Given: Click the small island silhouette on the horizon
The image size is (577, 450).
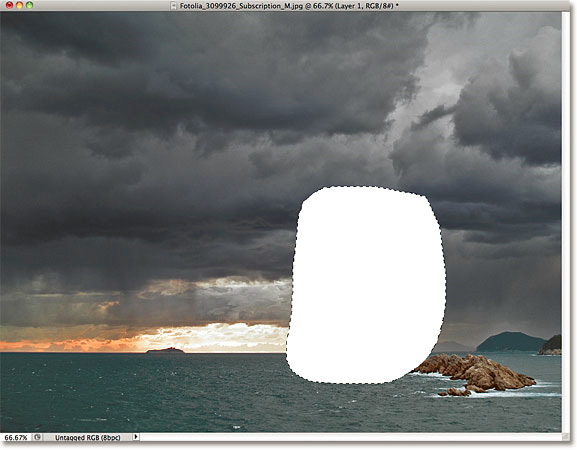Looking at the screenshot, I should [x=165, y=350].
